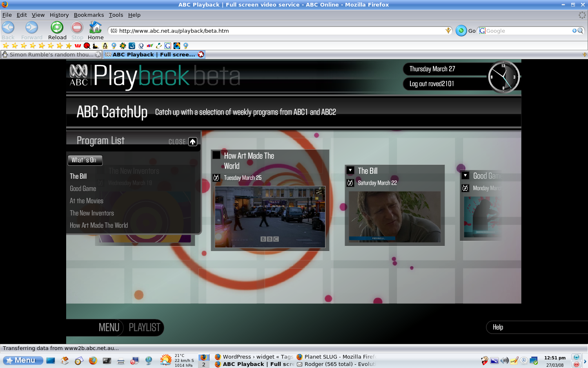Open the History menu
The image size is (588, 368).
tap(59, 15)
